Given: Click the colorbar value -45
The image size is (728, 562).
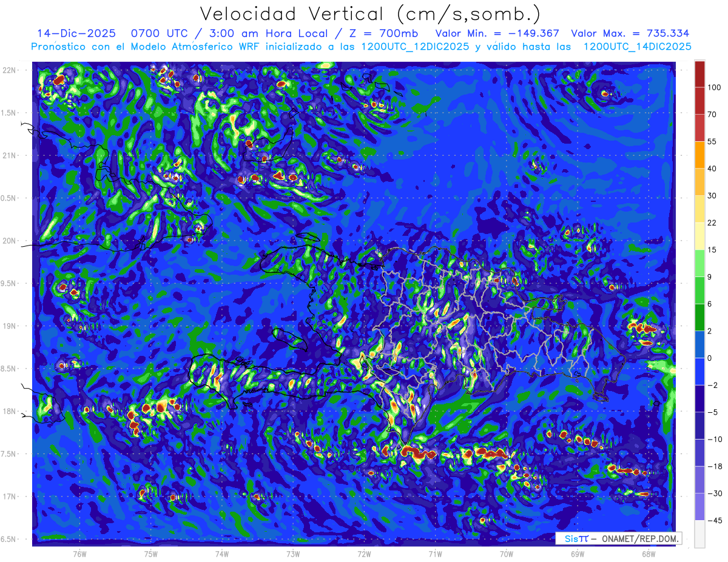Looking at the screenshot, I should point(714,521).
